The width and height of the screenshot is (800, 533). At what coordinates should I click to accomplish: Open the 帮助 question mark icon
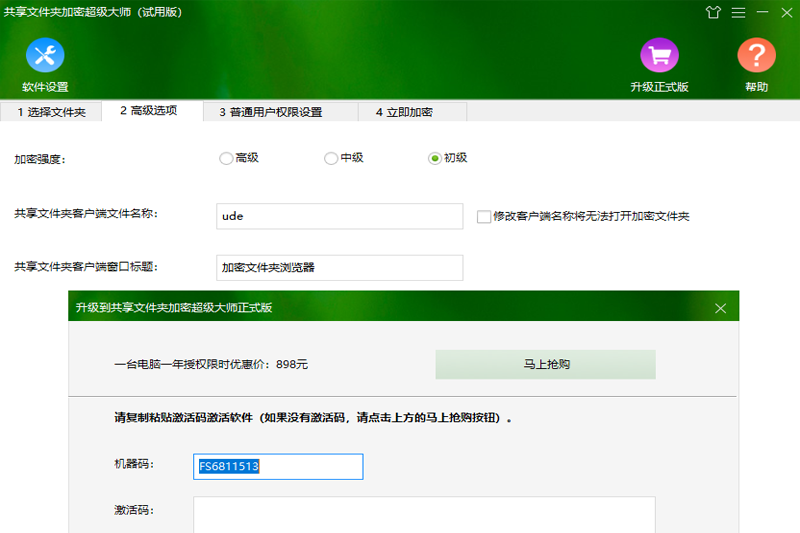click(756, 56)
